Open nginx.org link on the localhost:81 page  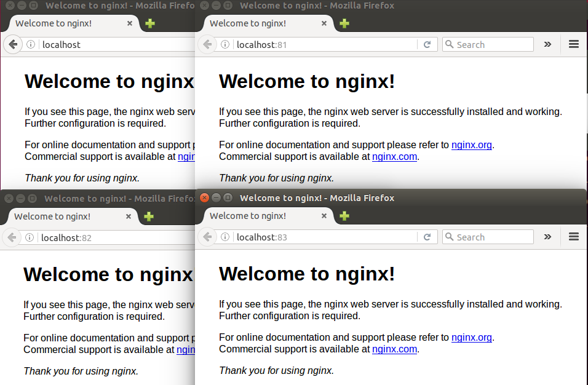point(471,145)
